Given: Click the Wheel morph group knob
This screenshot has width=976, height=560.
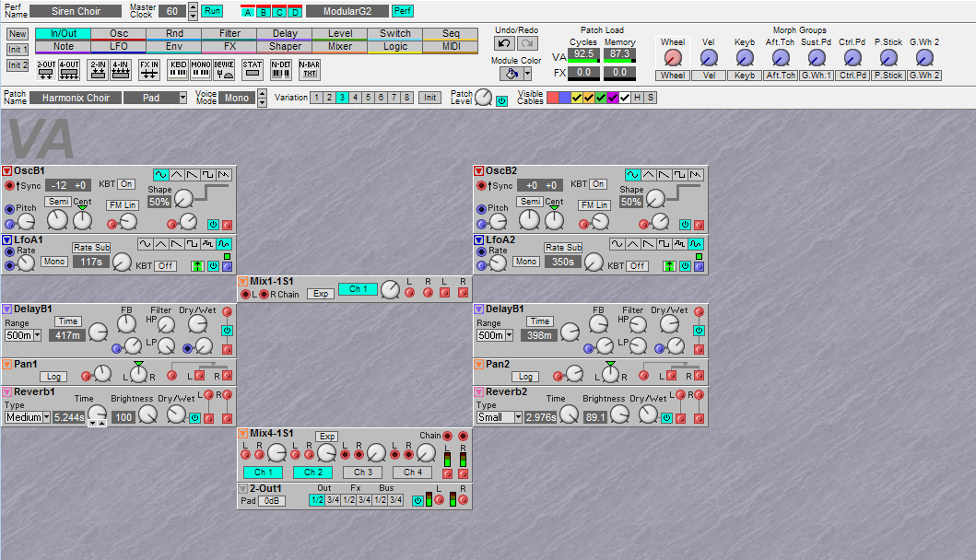Looking at the screenshot, I should point(673,57).
